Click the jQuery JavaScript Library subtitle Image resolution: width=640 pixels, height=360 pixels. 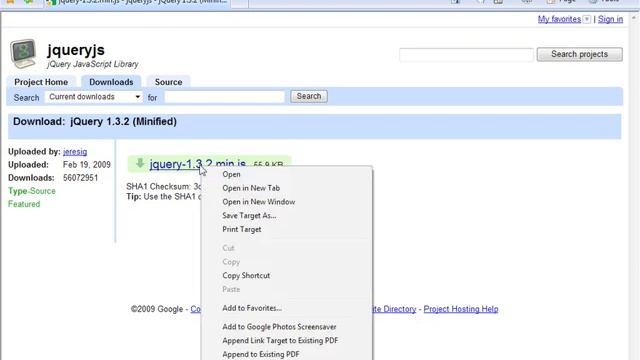tap(93, 64)
